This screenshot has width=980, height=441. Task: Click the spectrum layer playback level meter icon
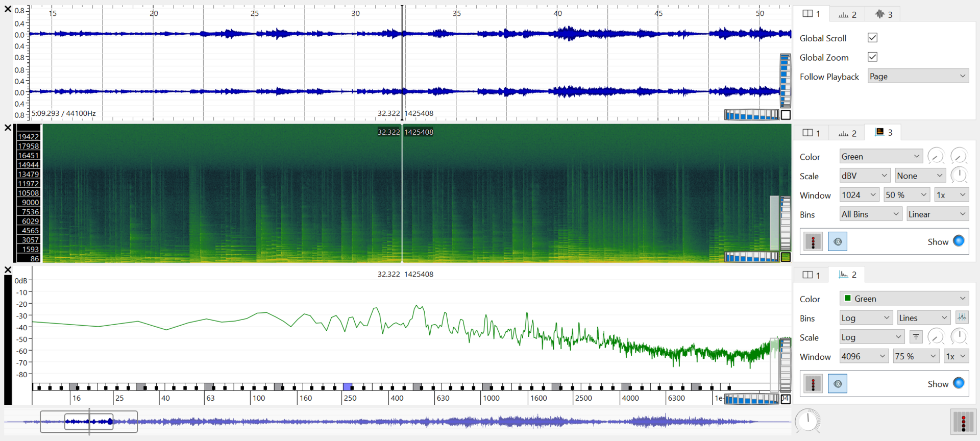click(813, 383)
